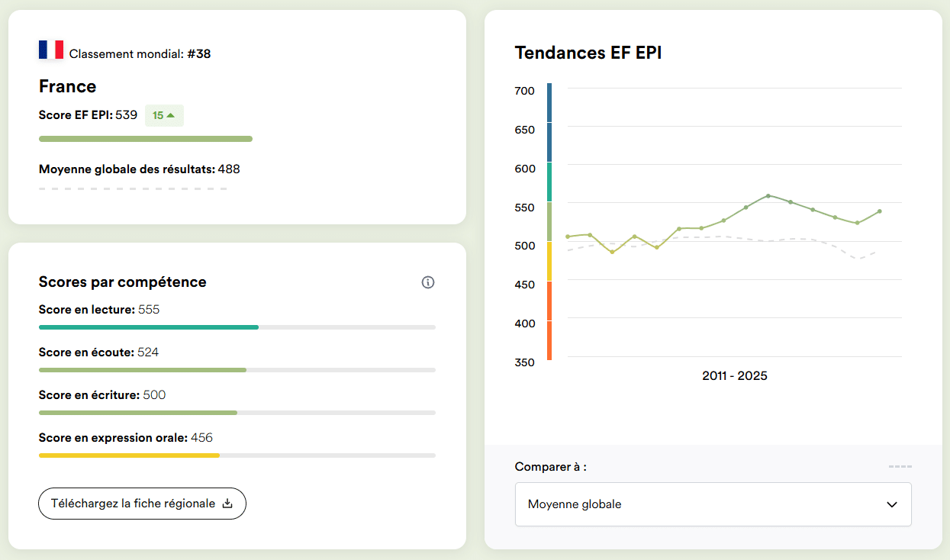Image resolution: width=950 pixels, height=560 pixels.
Task: Click the "2011 - 2025" axis label
Action: pos(735,376)
